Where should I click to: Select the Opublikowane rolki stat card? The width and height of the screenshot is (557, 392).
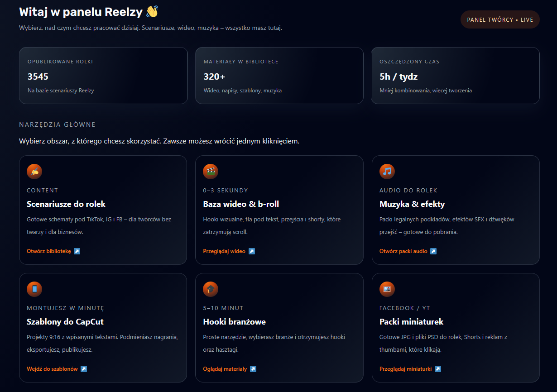(x=103, y=76)
